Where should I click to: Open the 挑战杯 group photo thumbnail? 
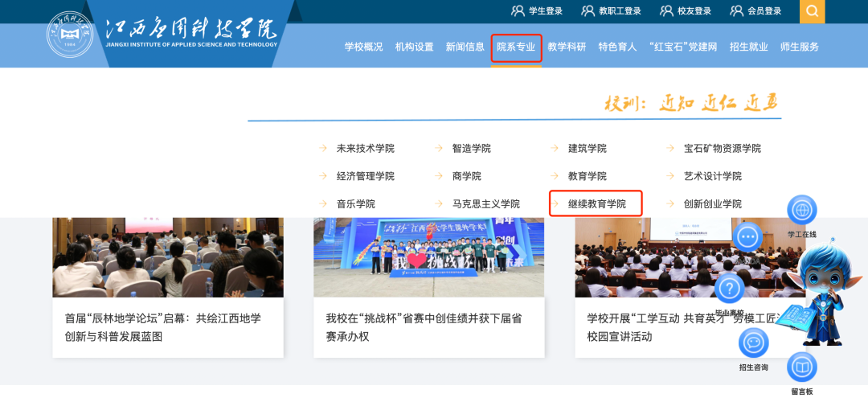click(429, 257)
